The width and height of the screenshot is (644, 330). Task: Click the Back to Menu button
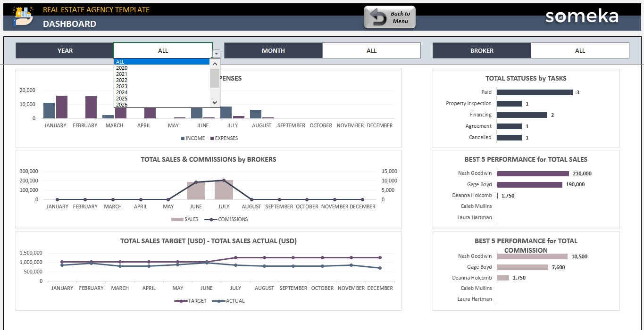(x=390, y=17)
